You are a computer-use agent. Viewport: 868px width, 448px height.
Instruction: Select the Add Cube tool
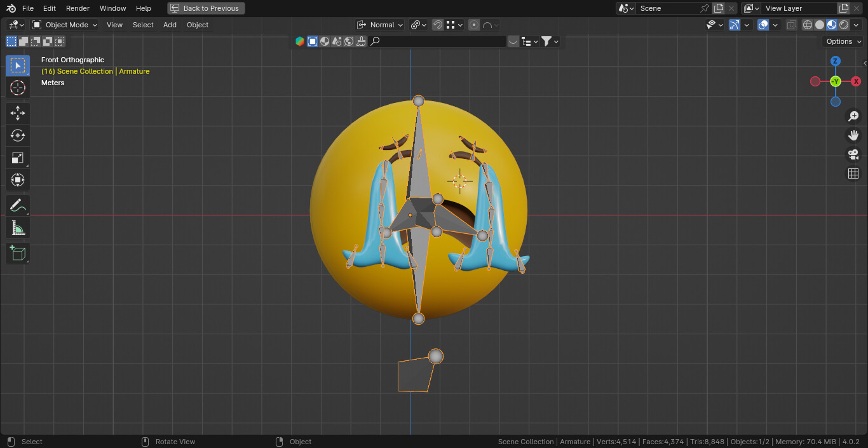[x=18, y=254]
